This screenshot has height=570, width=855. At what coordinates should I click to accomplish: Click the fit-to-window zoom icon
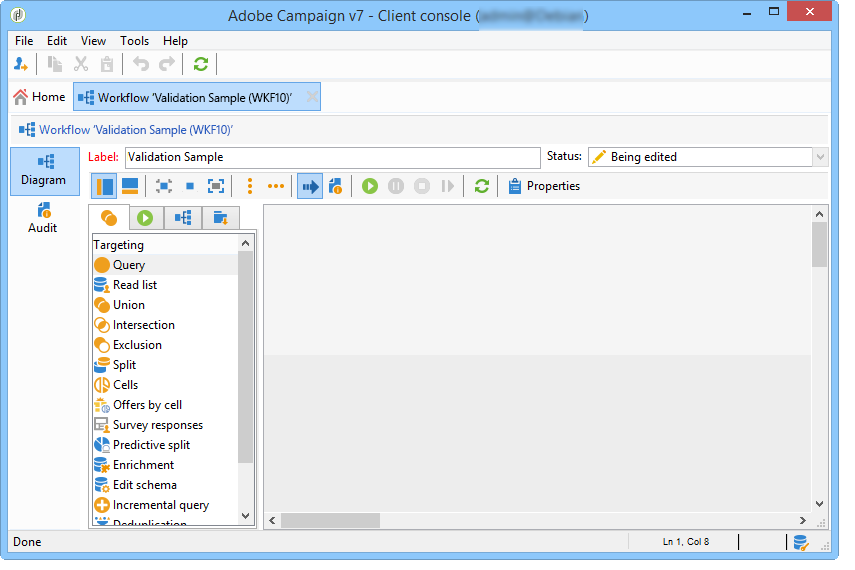point(216,187)
